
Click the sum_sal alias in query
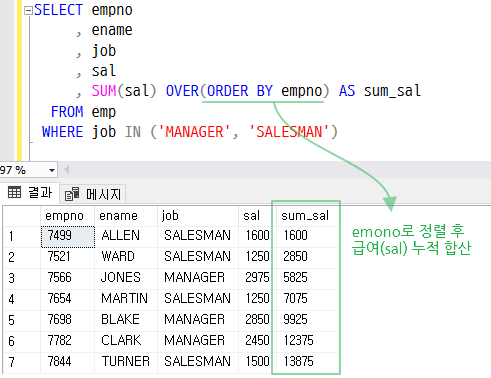pyautogui.click(x=392, y=91)
